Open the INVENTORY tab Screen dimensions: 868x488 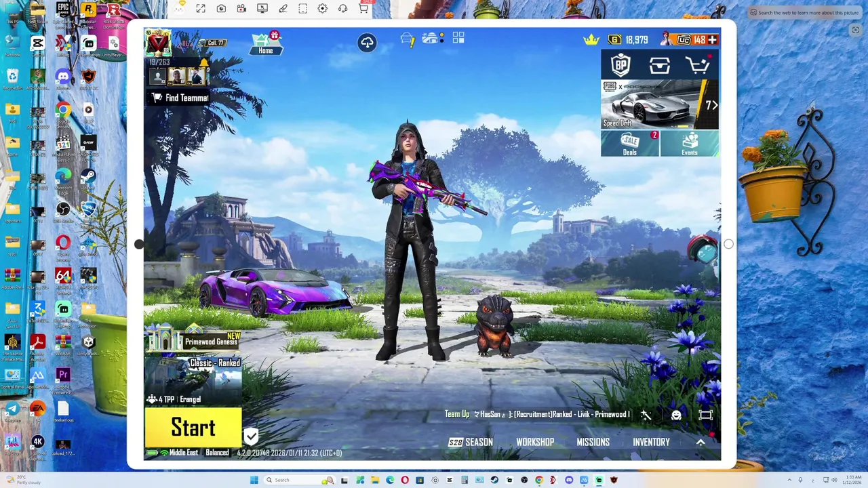click(651, 442)
